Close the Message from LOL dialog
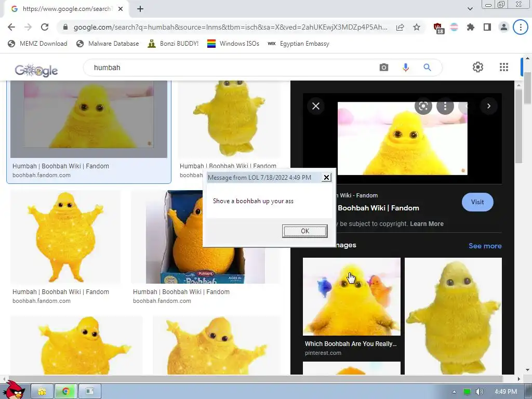Image resolution: width=532 pixels, height=399 pixels. coord(326,178)
